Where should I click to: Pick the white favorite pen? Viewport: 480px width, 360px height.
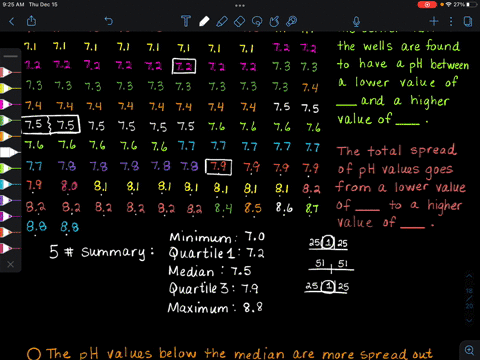tap(9, 152)
